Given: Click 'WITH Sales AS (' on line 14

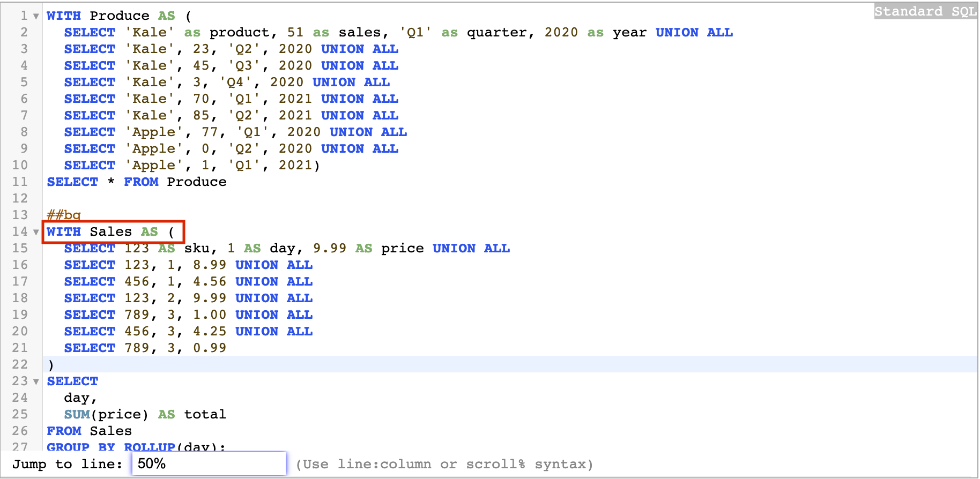Looking at the screenshot, I should [x=111, y=232].
